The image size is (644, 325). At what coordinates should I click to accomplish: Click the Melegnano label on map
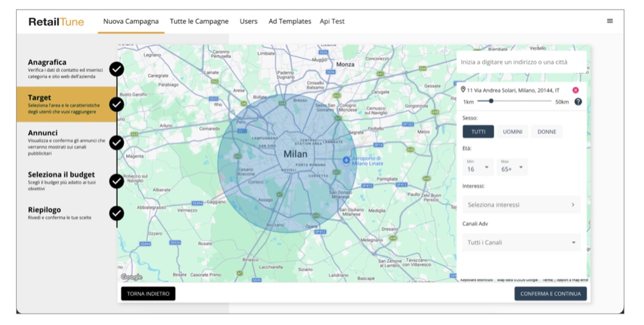tap(372, 240)
